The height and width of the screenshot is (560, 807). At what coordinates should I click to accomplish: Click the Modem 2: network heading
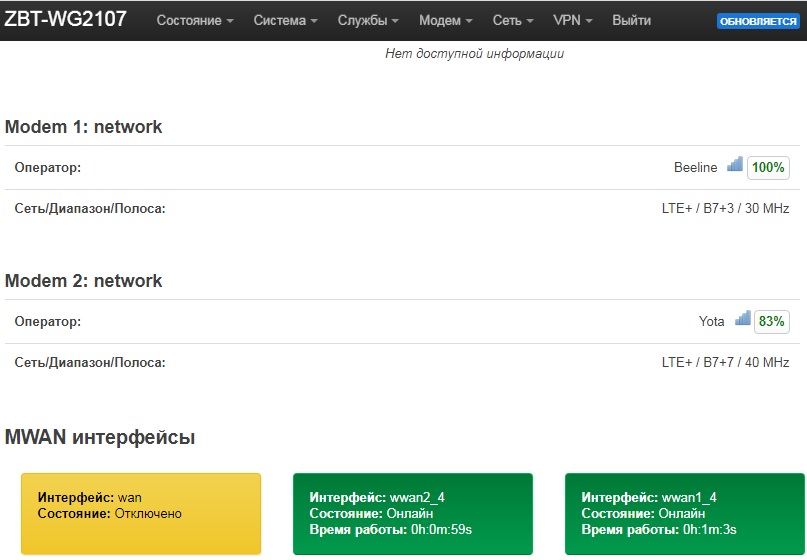coord(83,281)
